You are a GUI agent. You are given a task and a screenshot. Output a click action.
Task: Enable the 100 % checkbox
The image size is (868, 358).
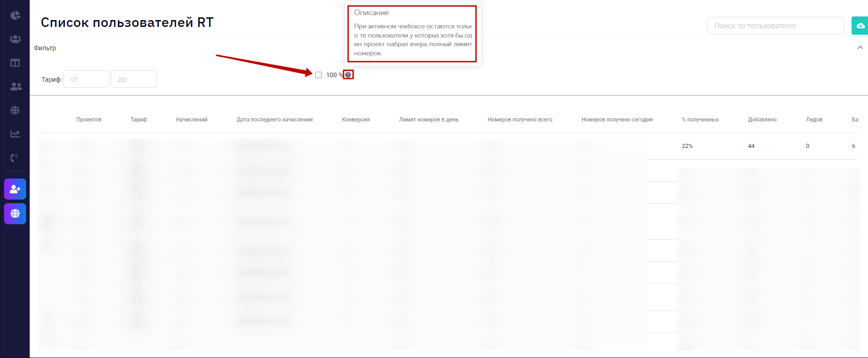[318, 75]
